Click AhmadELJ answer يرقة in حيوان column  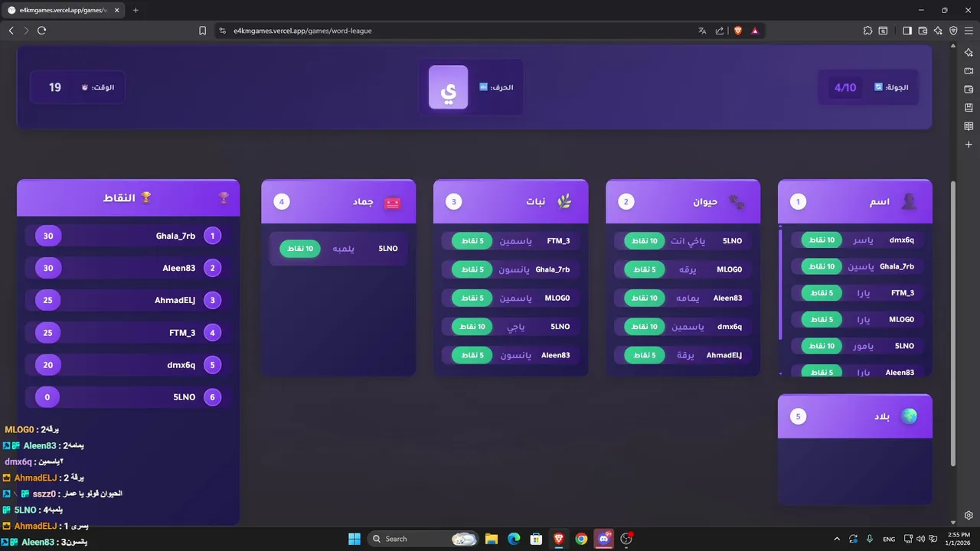(x=683, y=355)
